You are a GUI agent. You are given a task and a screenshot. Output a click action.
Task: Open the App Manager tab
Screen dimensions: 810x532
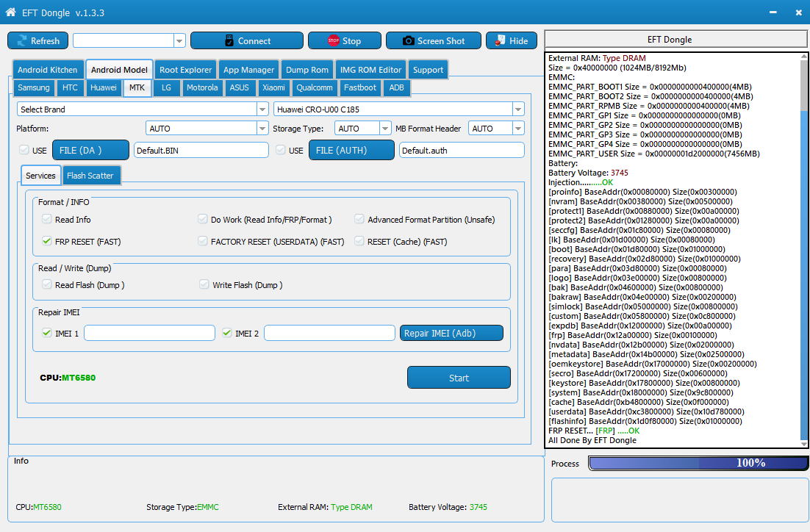click(x=249, y=70)
